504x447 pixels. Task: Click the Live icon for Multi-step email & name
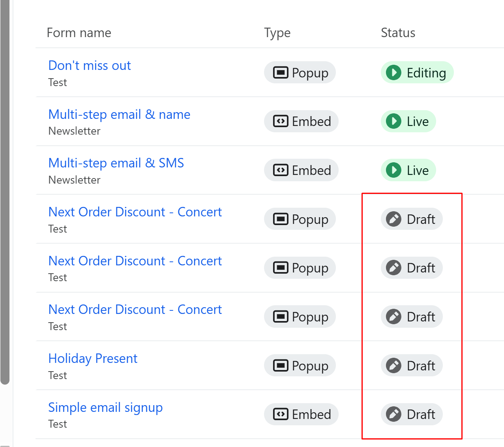coord(393,121)
